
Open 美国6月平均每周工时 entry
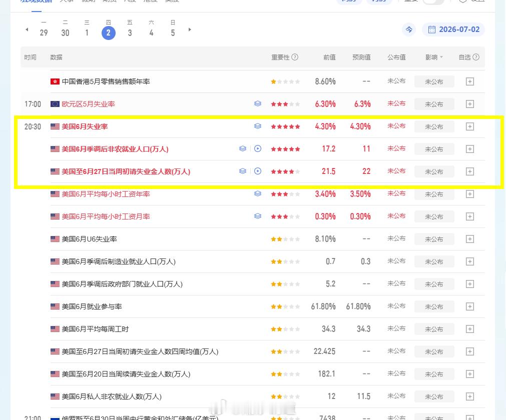click(95, 329)
